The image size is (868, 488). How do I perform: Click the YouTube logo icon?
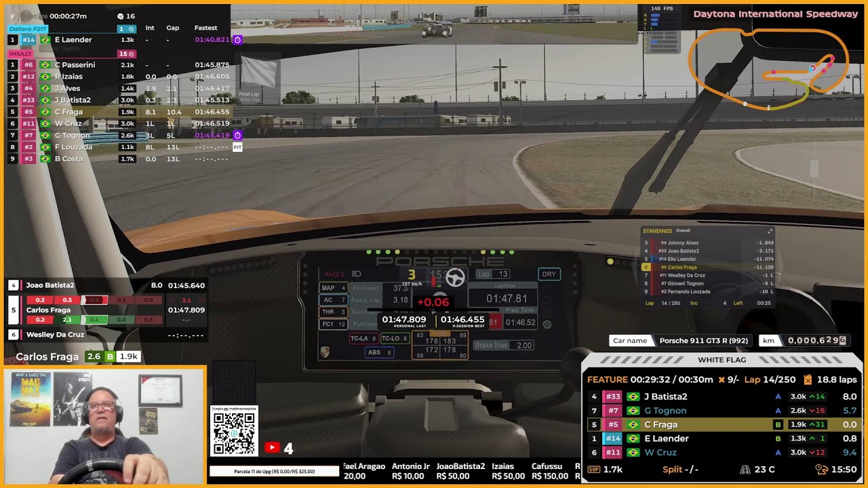point(272,447)
